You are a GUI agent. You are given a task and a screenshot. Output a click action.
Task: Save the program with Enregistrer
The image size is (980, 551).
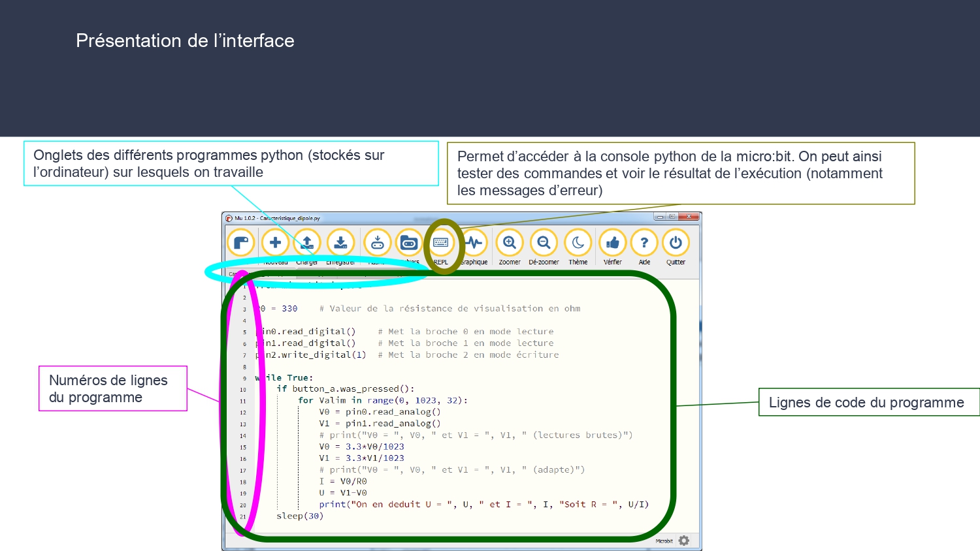340,243
